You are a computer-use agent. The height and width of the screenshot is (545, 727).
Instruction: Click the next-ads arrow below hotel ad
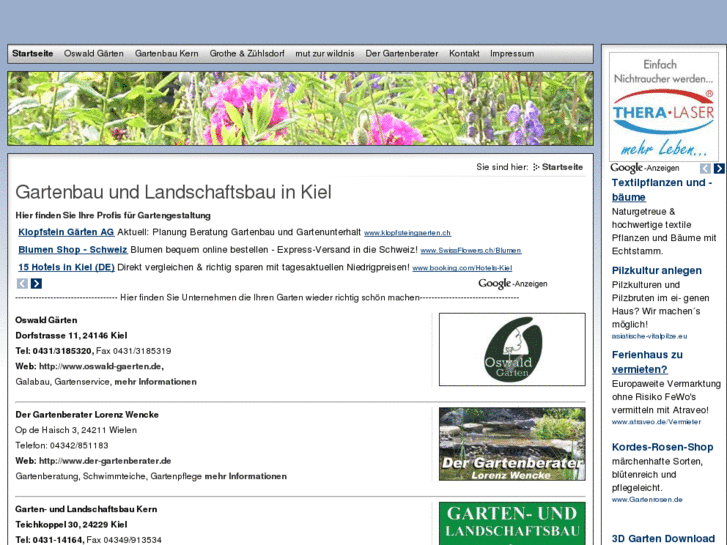coord(36,283)
